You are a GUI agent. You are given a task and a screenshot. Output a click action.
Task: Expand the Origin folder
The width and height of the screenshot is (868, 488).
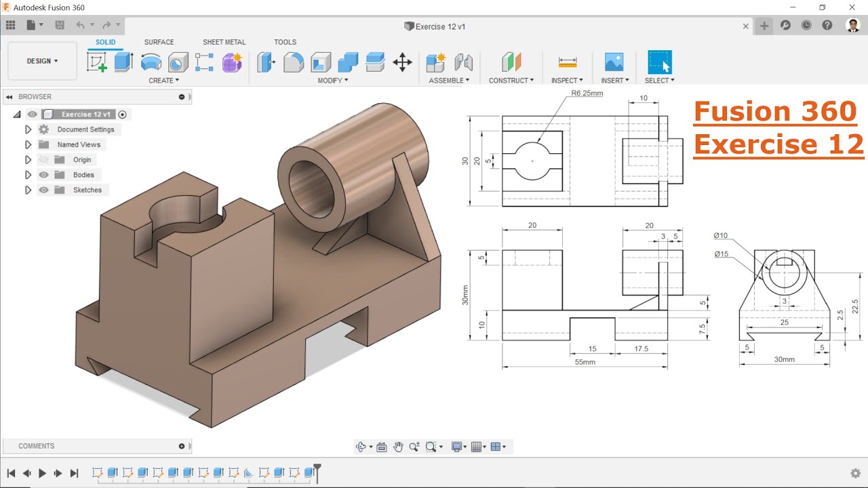point(28,160)
